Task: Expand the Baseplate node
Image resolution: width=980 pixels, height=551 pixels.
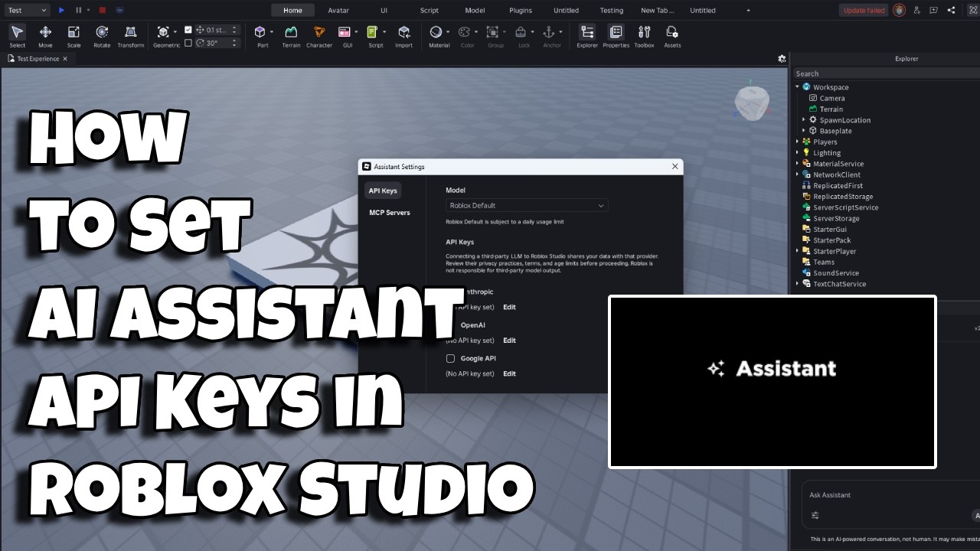Action: click(x=803, y=131)
